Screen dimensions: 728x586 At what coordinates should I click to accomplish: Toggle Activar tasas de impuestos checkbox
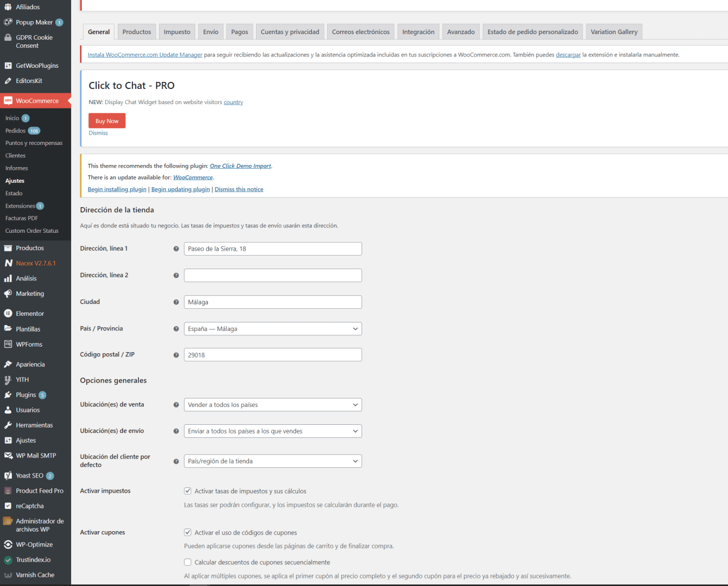[188, 491]
